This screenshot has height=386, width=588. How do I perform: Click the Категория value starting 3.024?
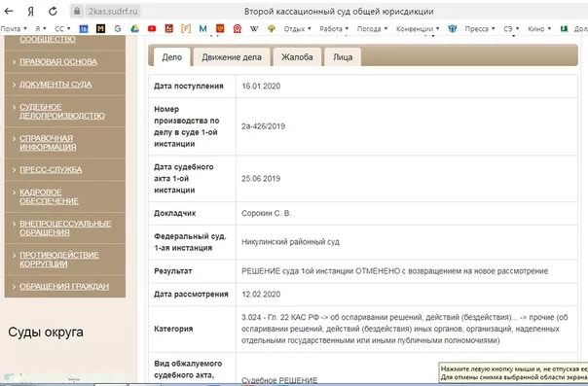pos(405,329)
